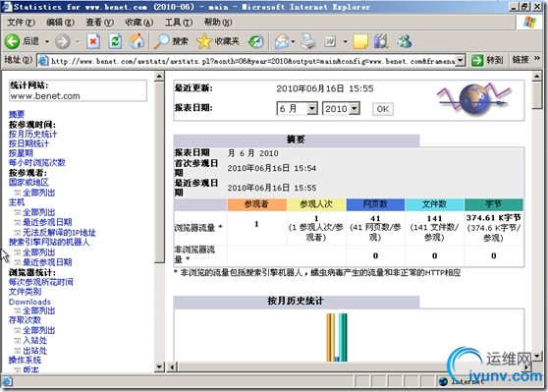548x392 pixels.
Task: Click the green 字节 column header
Action: coord(493,204)
